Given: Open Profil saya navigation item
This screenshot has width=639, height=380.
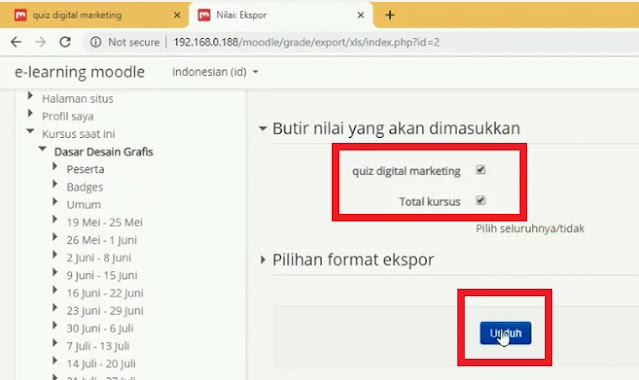Looking at the screenshot, I should click(x=68, y=117).
